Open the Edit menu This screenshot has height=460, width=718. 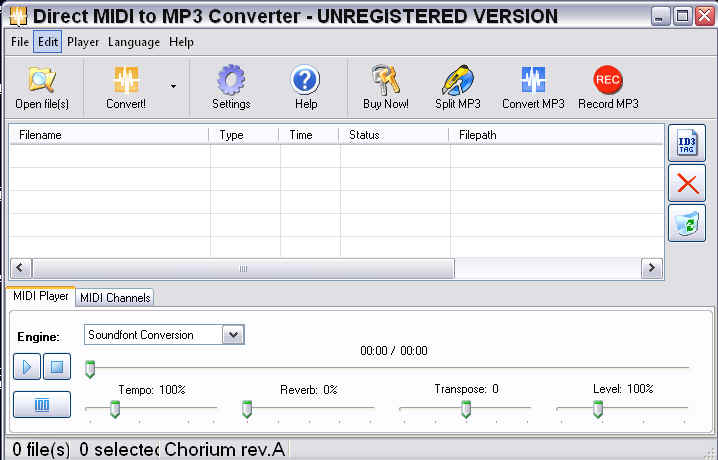tap(48, 42)
